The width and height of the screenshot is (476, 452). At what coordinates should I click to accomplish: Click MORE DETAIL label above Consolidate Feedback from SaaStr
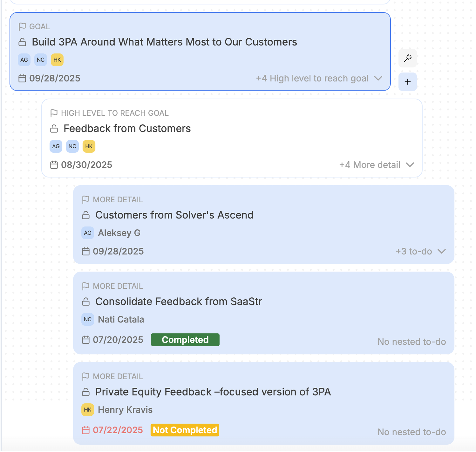(x=118, y=286)
